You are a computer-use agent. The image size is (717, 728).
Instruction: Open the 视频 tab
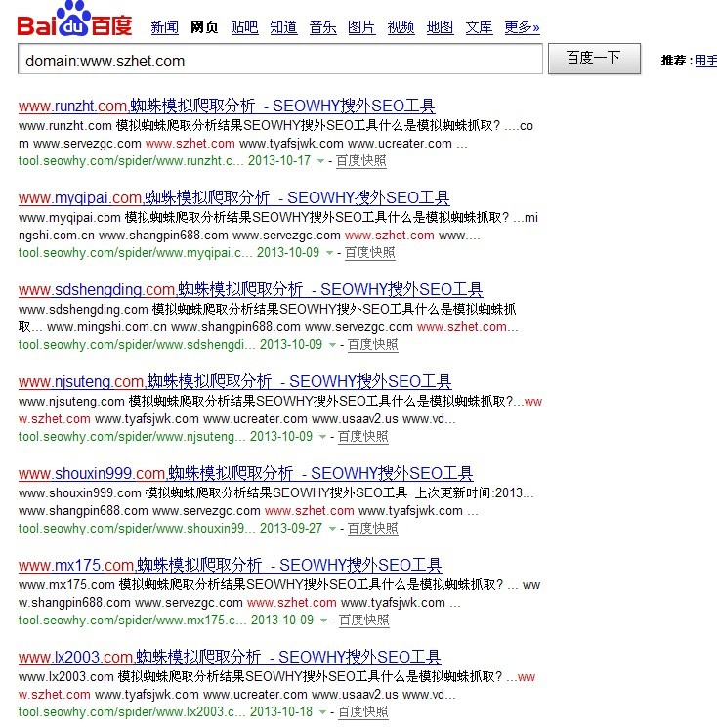coord(401,27)
